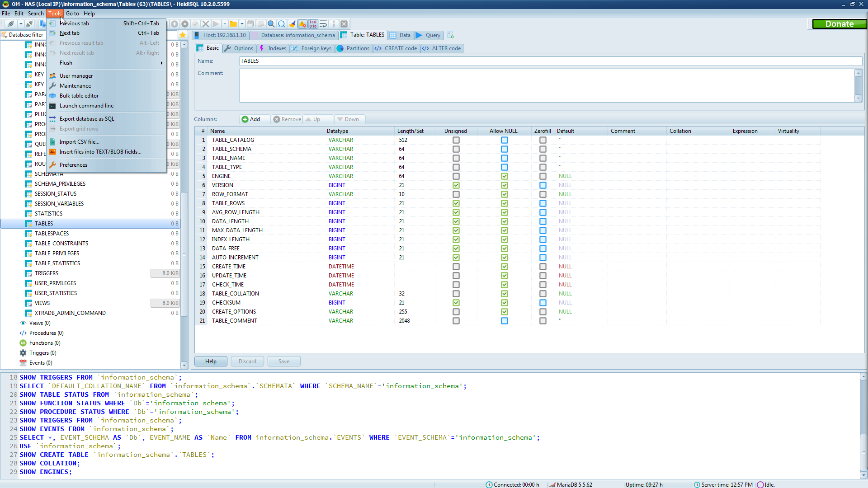Toggle Zerofill checkbox for VERSION column
This screenshot has width=868, height=488.
(542, 185)
